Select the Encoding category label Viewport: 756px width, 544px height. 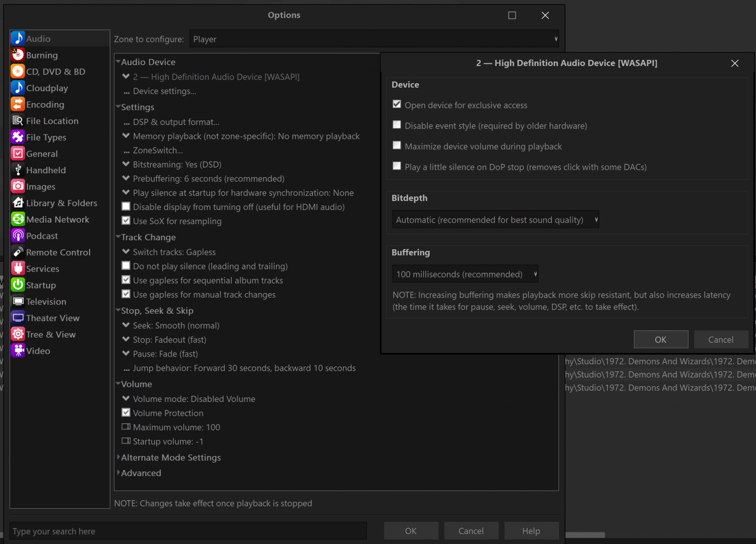(x=45, y=104)
